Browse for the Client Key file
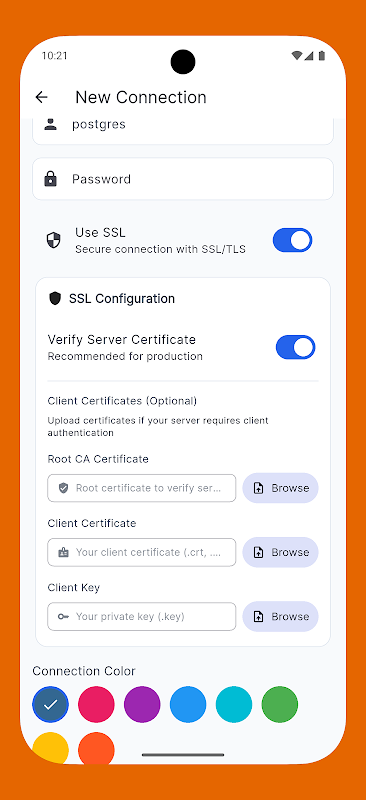 280,617
